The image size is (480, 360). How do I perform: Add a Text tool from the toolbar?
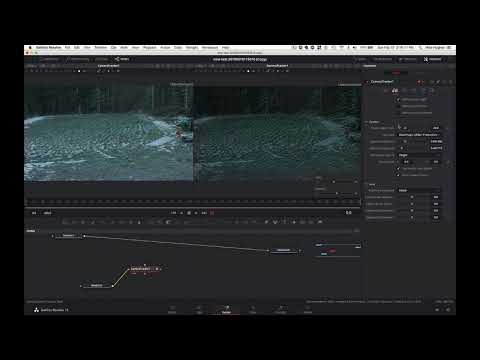click(84, 222)
